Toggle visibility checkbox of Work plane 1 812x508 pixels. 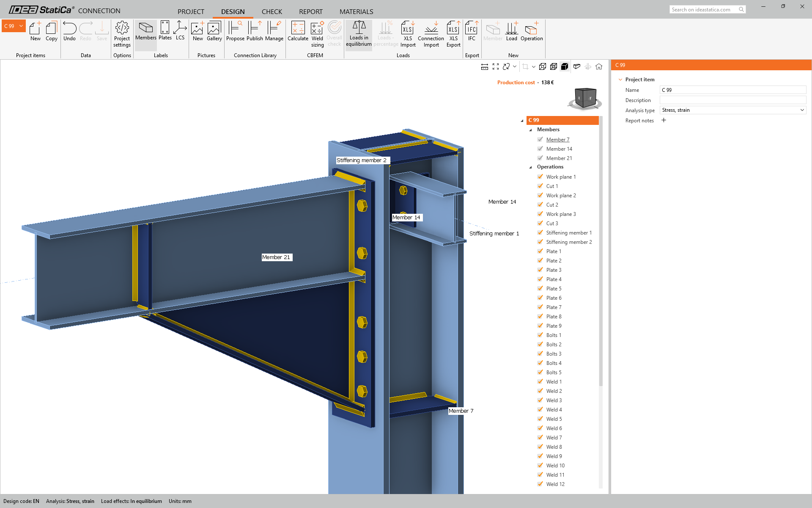point(540,177)
